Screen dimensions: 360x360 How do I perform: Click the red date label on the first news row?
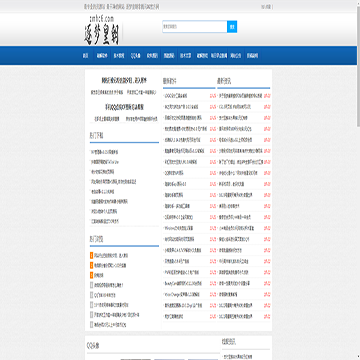(x=267, y=96)
